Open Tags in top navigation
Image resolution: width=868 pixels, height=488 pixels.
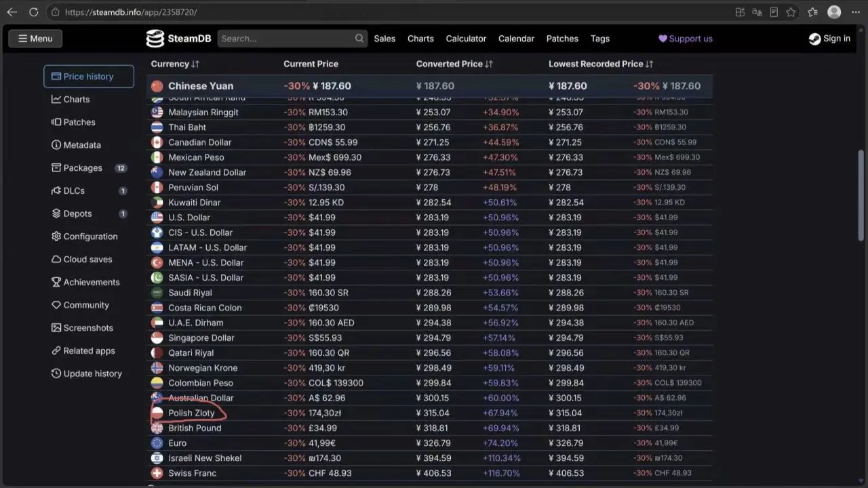[x=600, y=39]
